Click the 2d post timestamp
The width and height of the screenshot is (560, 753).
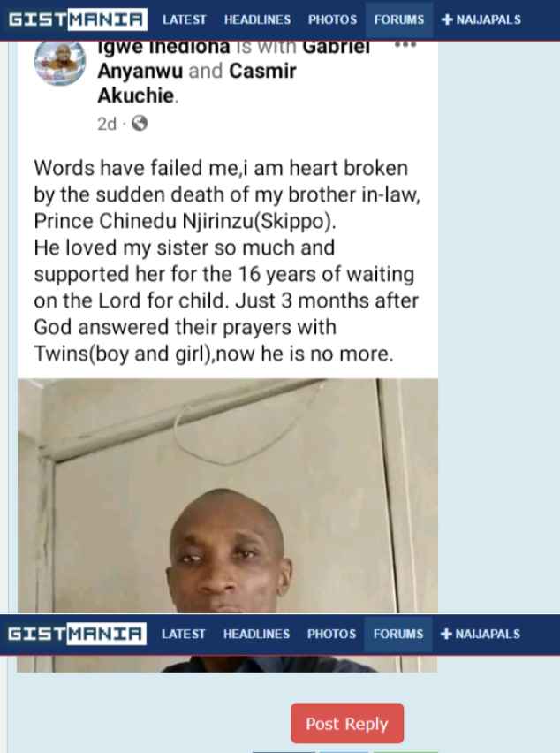click(x=107, y=124)
